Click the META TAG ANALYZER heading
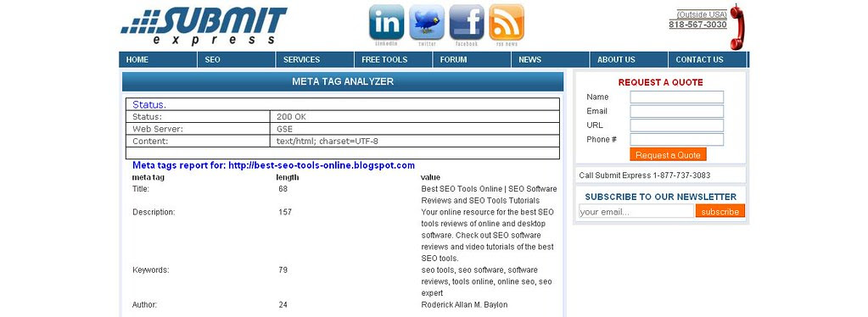The width and height of the screenshot is (868, 317). (x=343, y=81)
